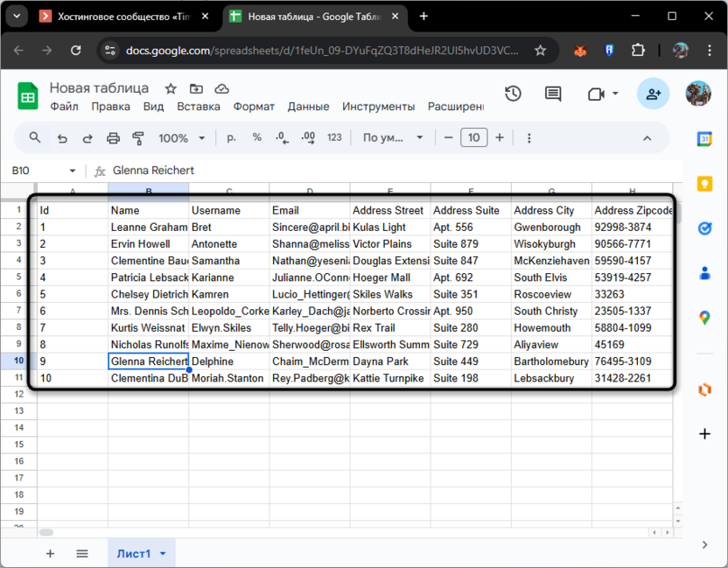Open the Вставка menu
Image resolution: width=728 pixels, height=568 pixels.
(x=199, y=107)
